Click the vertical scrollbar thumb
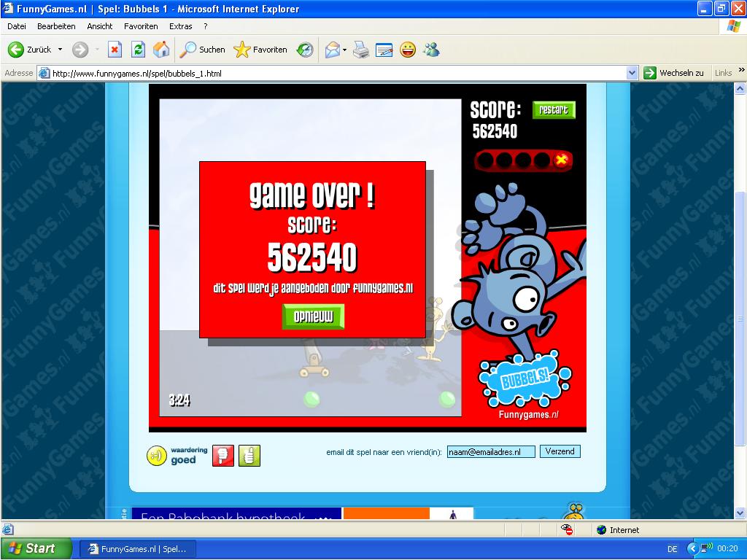 (x=740, y=318)
